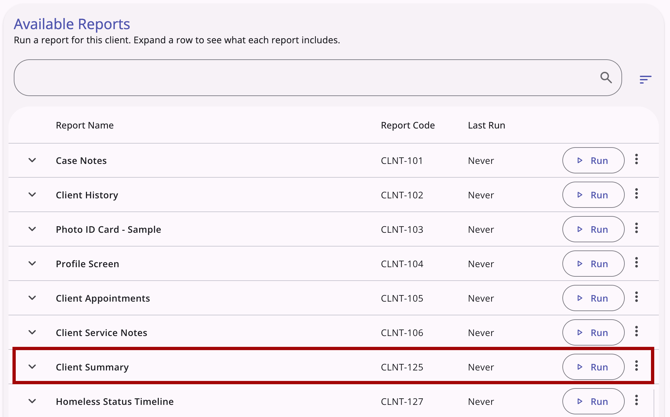Screen dimensions: 670x417
Task: Select the Client Service Notes report name
Action: (x=101, y=333)
